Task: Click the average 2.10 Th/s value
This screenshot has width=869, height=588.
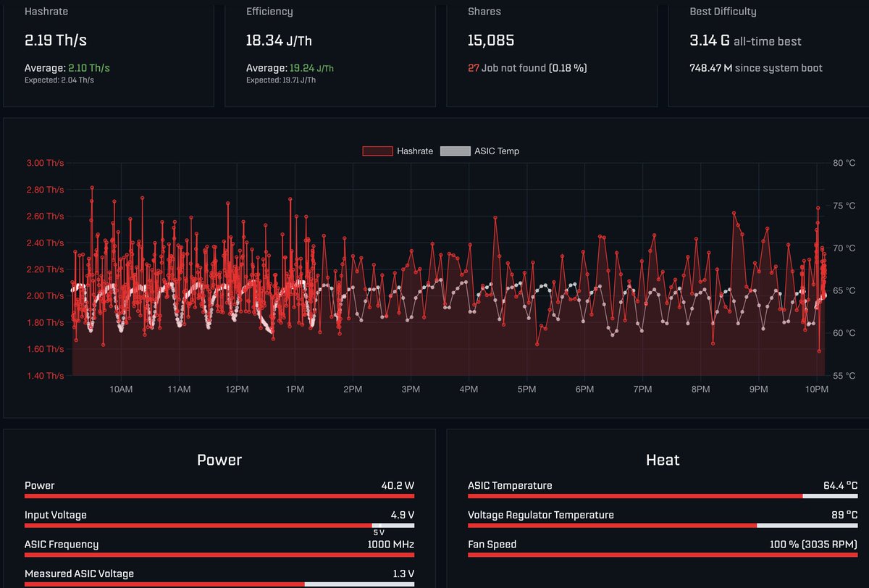Action: 89,68
